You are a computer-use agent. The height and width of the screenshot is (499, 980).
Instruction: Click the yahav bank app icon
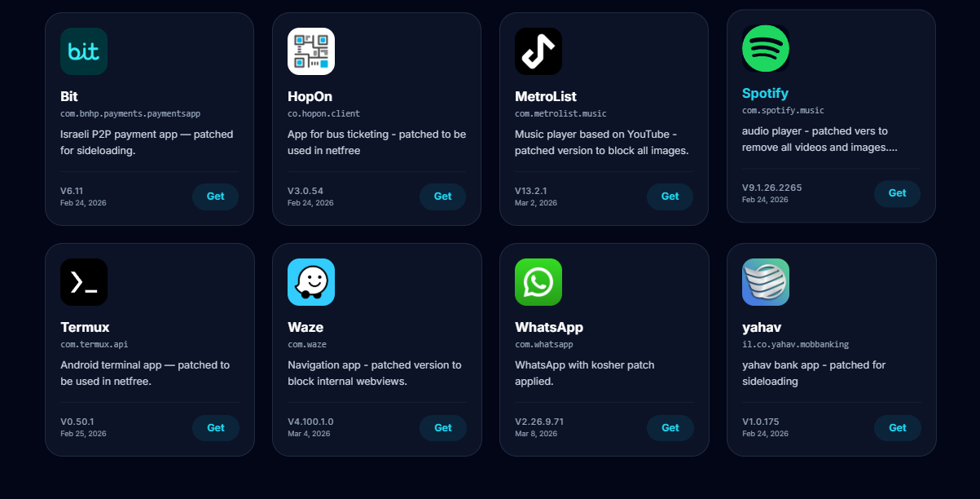(766, 282)
